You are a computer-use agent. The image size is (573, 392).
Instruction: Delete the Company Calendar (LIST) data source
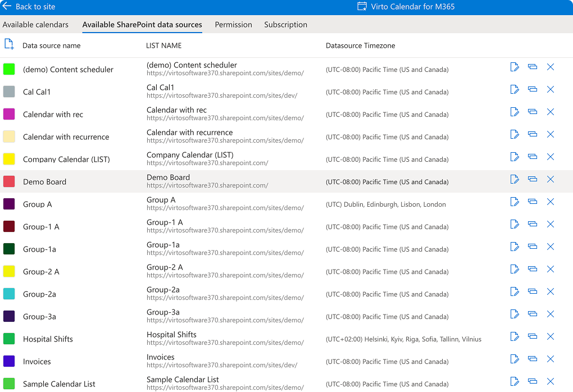tap(551, 157)
